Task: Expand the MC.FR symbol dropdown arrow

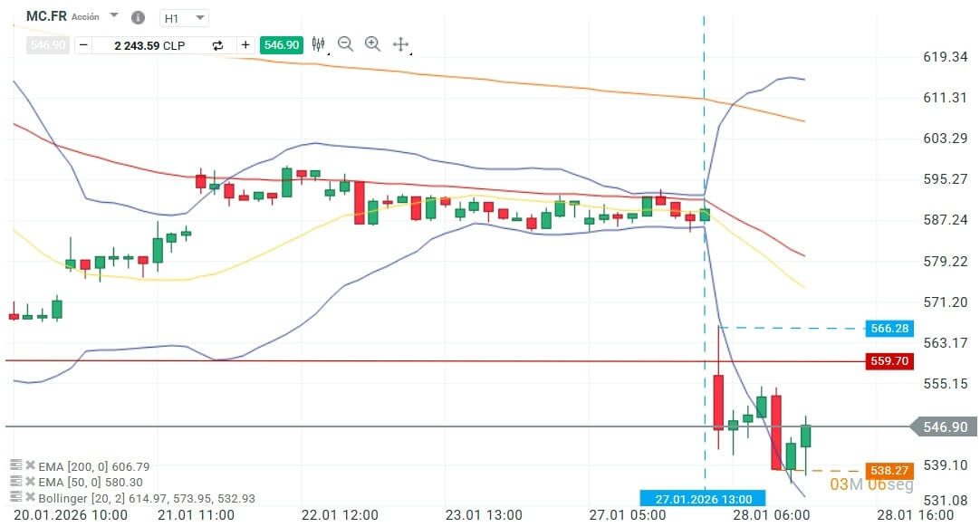Action: pyautogui.click(x=113, y=16)
